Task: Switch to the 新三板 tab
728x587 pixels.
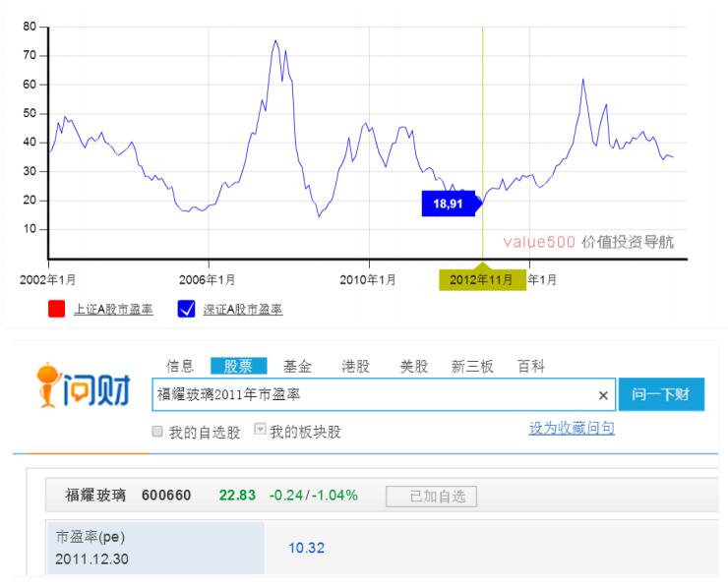Action: coord(472,366)
